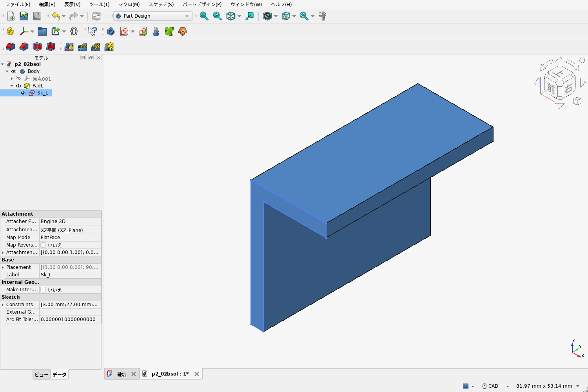
Task: Expand the Placement property
Action: point(3,267)
